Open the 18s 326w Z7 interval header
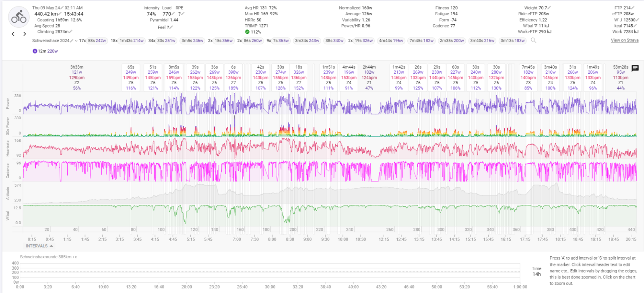The height and width of the screenshot is (293, 644). (299, 77)
